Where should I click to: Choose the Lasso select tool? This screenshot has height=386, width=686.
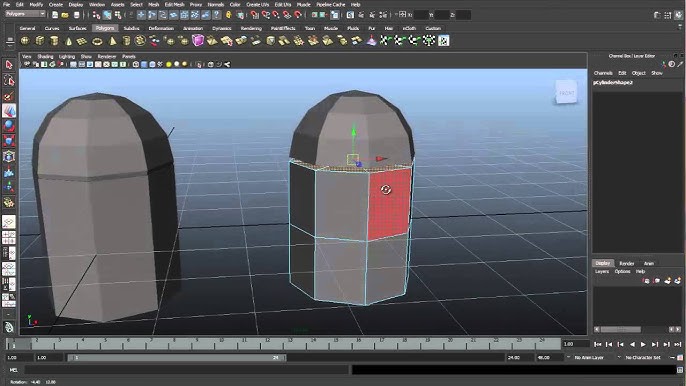coord(9,81)
